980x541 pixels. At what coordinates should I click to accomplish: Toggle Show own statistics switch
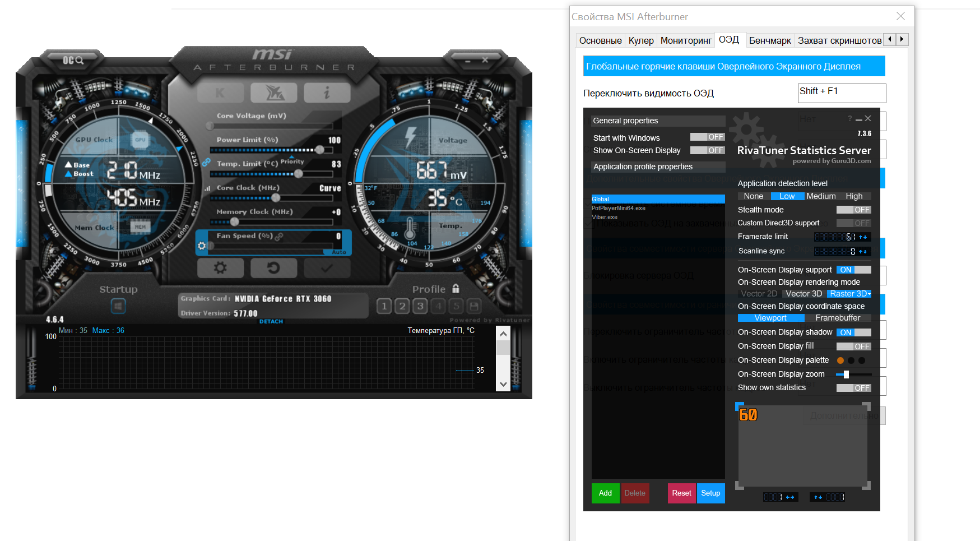(853, 388)
